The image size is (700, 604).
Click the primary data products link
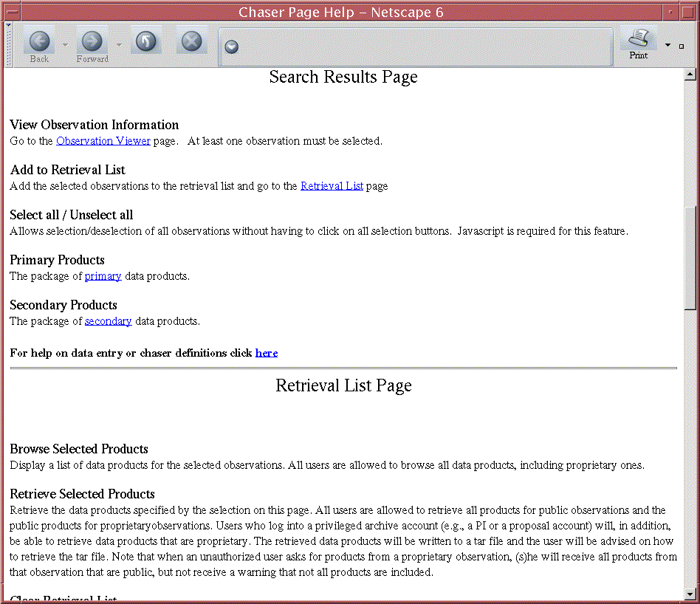[x=103, y=276]
